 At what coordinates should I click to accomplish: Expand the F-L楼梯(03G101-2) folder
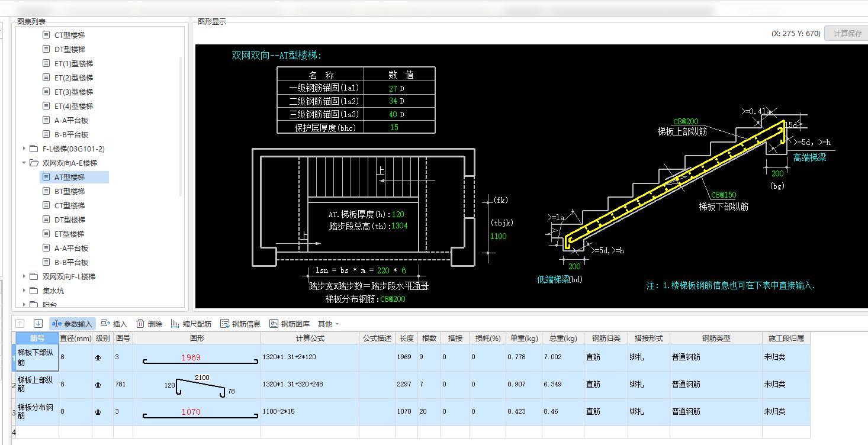click(x=24, y=149)
